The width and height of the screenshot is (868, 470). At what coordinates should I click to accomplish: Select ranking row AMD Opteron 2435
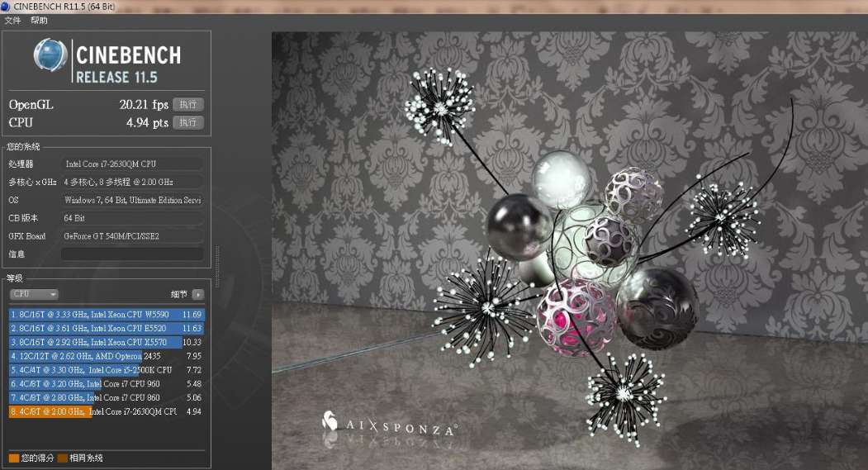(107, 356)
